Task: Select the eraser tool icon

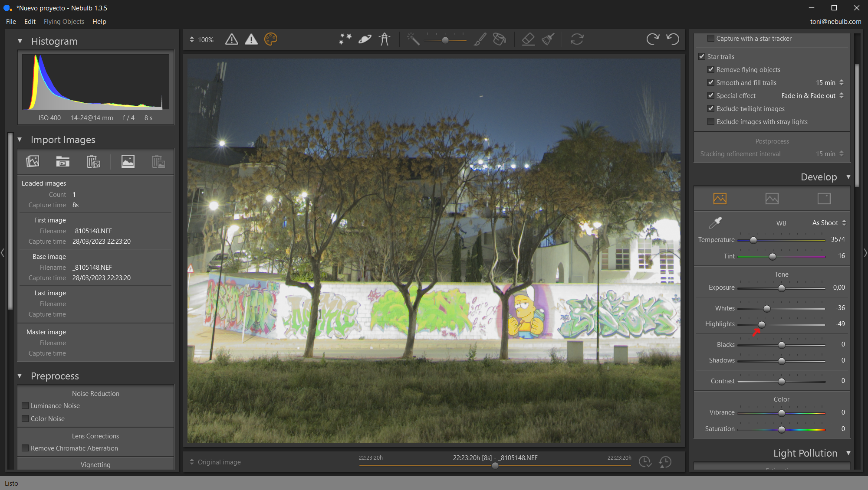Action: 528,39
